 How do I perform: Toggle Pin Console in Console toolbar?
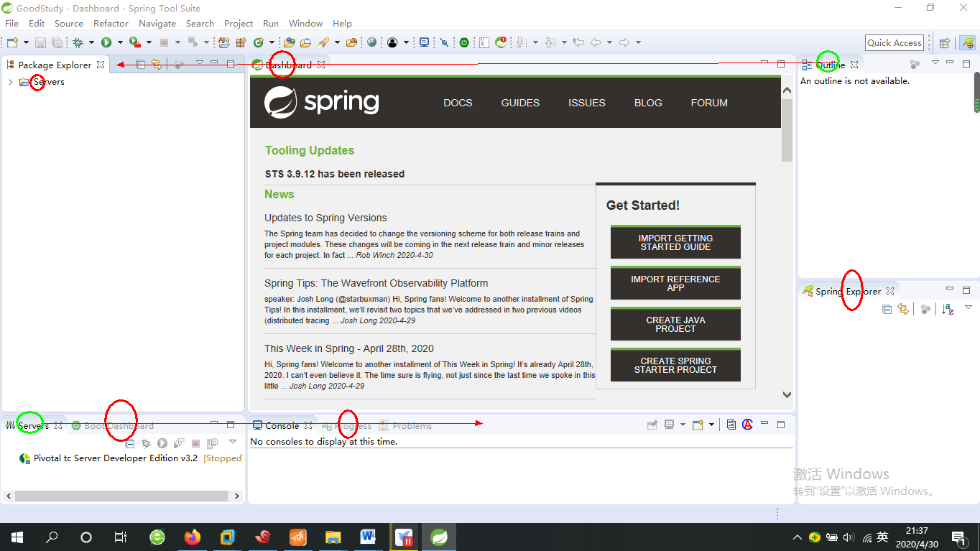pos(652,425)
